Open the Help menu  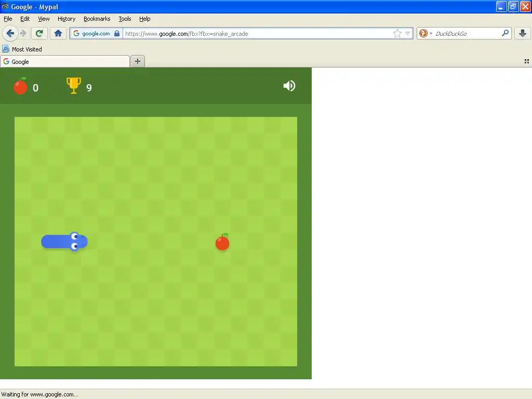(x=145, y=19)
